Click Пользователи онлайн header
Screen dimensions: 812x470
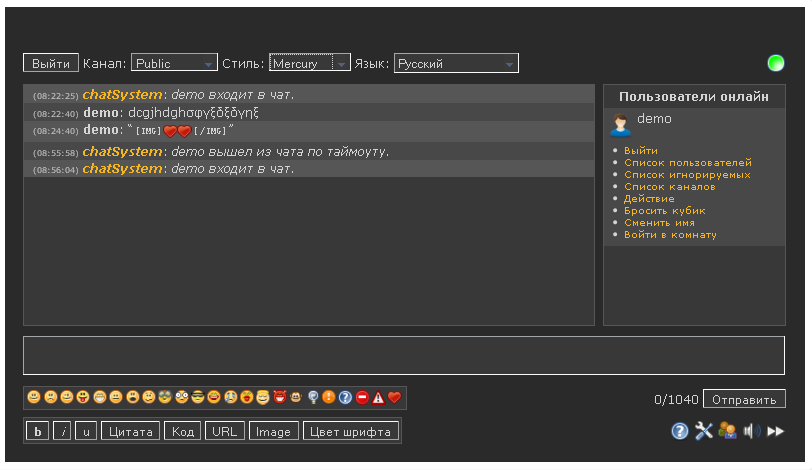click(694, 97)
